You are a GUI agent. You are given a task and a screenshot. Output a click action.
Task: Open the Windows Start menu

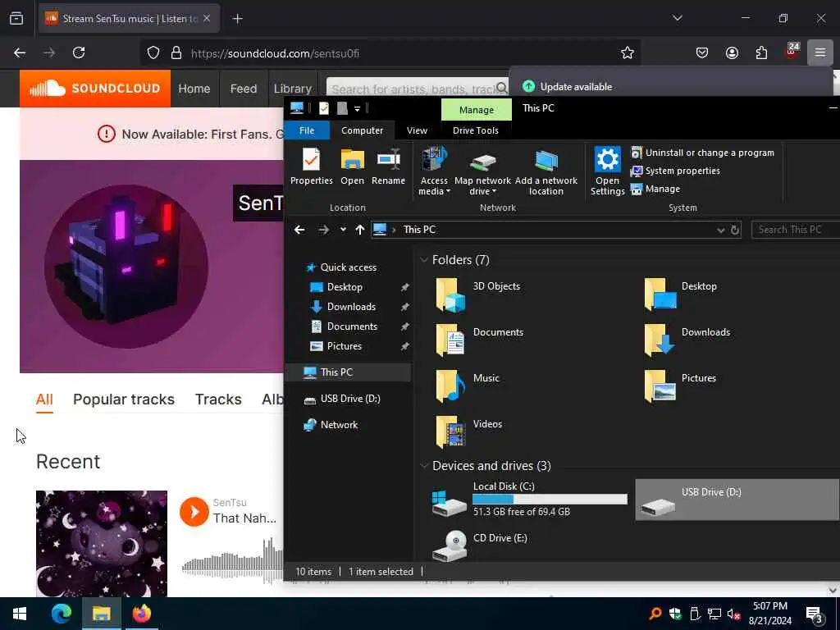tap(20, 614)
